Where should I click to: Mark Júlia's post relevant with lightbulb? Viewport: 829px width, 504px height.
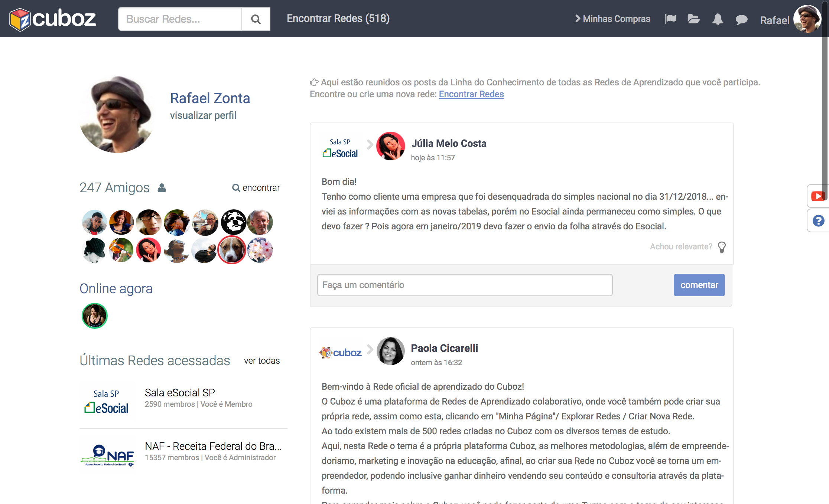(722, 247)
